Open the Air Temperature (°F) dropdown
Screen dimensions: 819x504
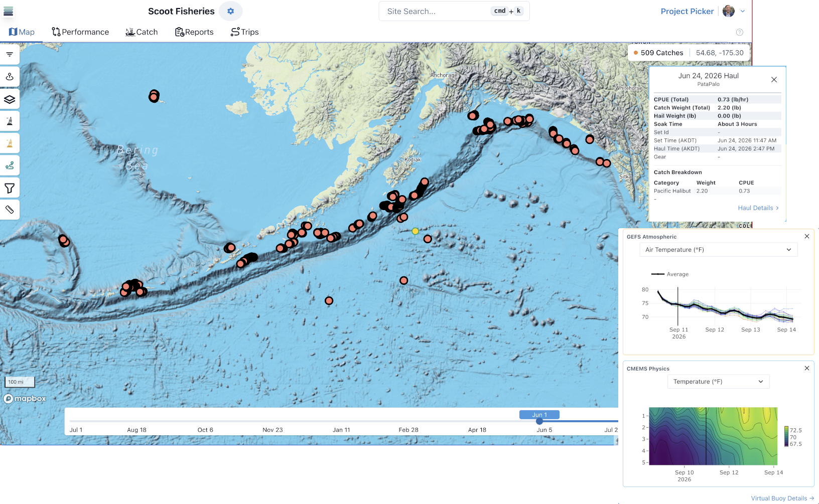(x=718, y=250)
